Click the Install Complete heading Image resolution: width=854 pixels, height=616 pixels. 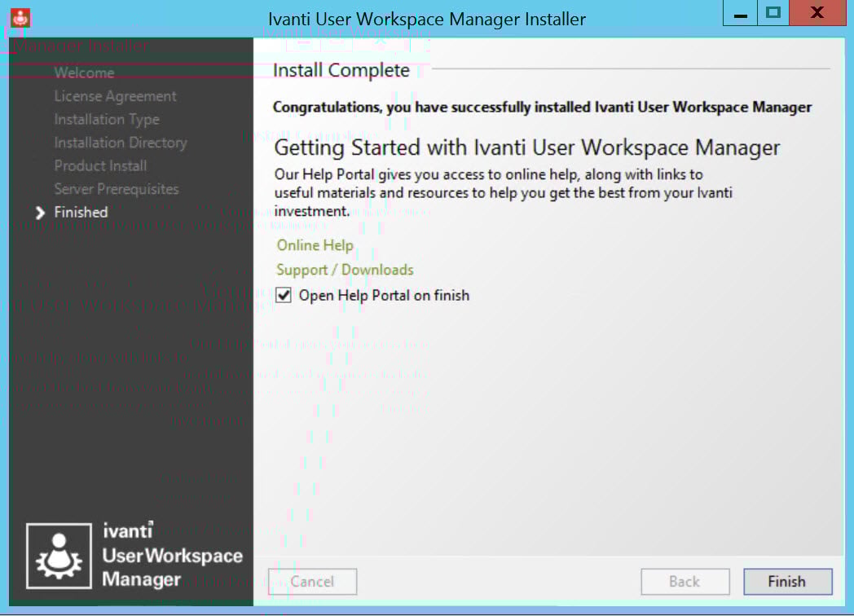click(x=341, y=71)
